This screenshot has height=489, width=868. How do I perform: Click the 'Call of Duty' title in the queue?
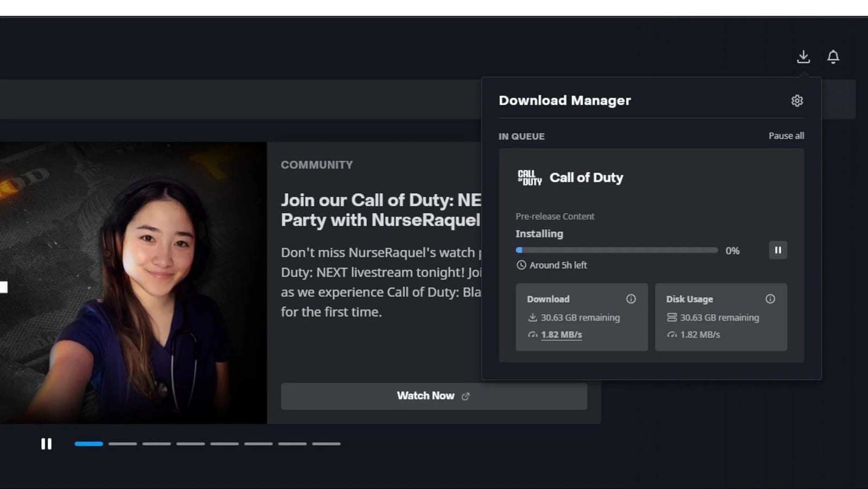[586, 177]
